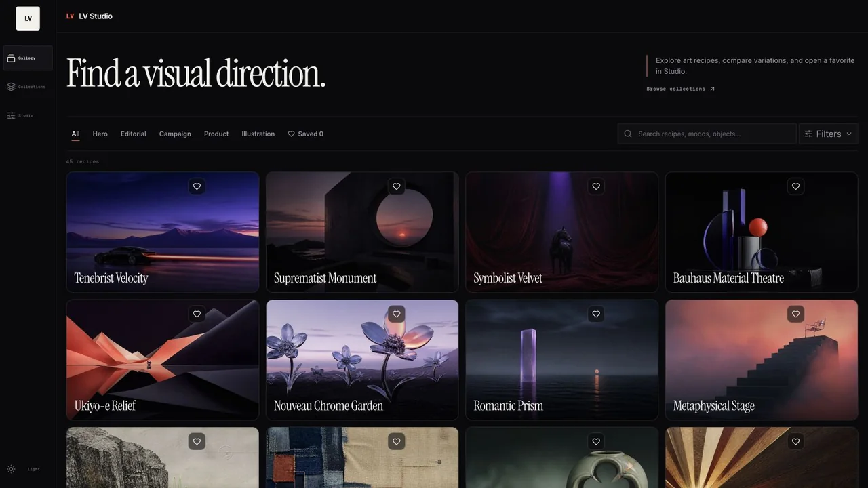
Task: Save Suprematist Monument using its heart icon
Action: (x=397, y=186)
